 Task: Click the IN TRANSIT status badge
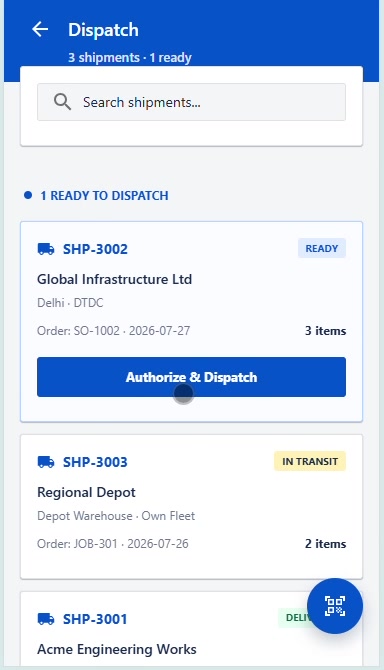click(x=310, y=461)
